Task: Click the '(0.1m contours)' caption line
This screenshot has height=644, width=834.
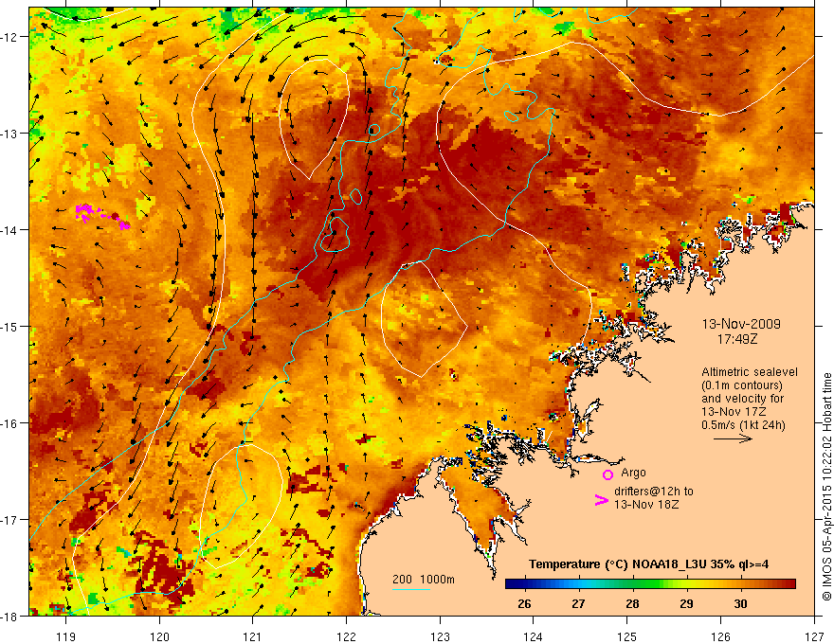Action: [742, 385]
